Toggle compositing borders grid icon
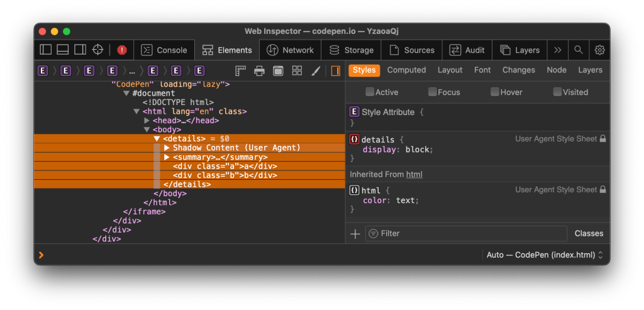The image size is (644, 310). 297,70
